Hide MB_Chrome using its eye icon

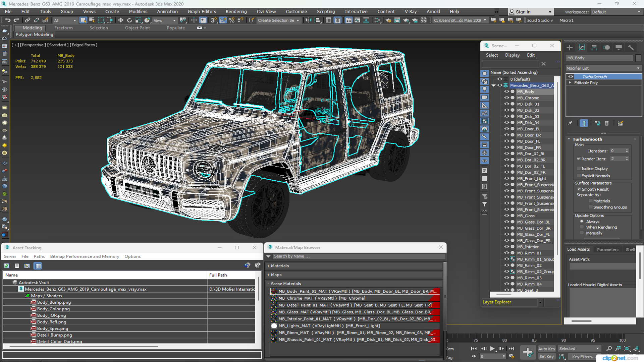click(506, 98)
